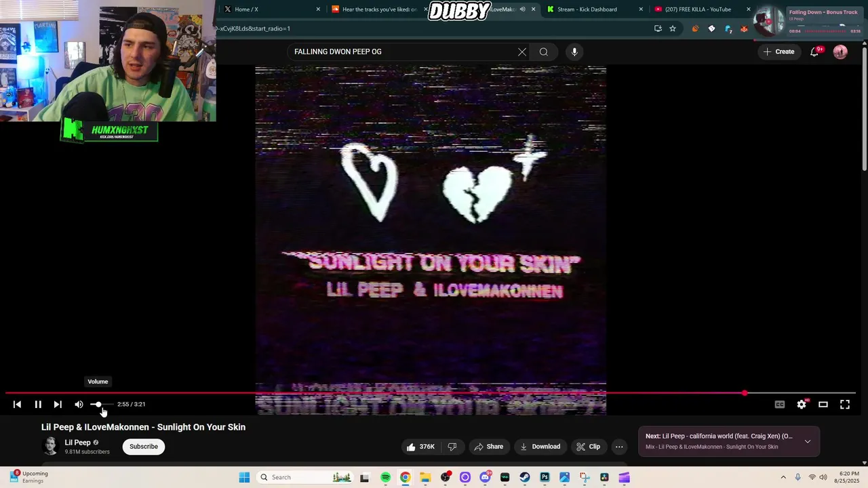This screenshot has width=868, height=488.
Task: Share the video
Action: (x=488, y=447)
